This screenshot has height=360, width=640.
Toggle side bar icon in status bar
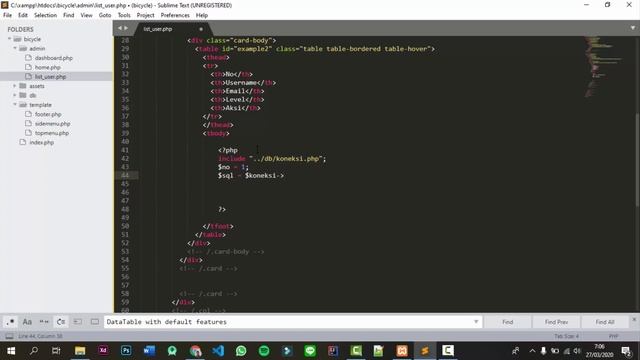(9, 336)
